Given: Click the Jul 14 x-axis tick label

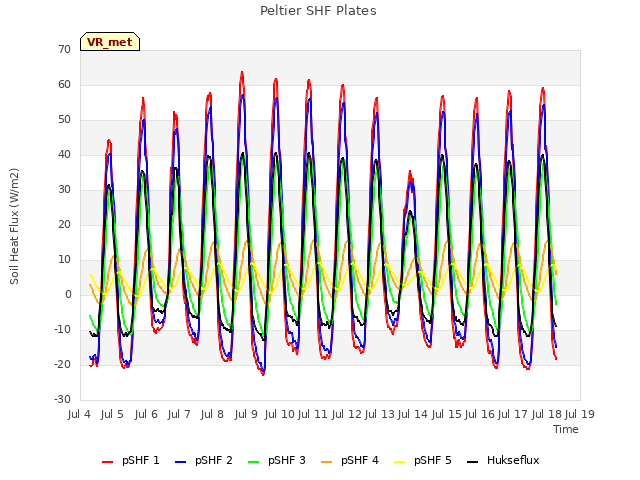Looking at the screenshot, I should [x=413, y=414].
